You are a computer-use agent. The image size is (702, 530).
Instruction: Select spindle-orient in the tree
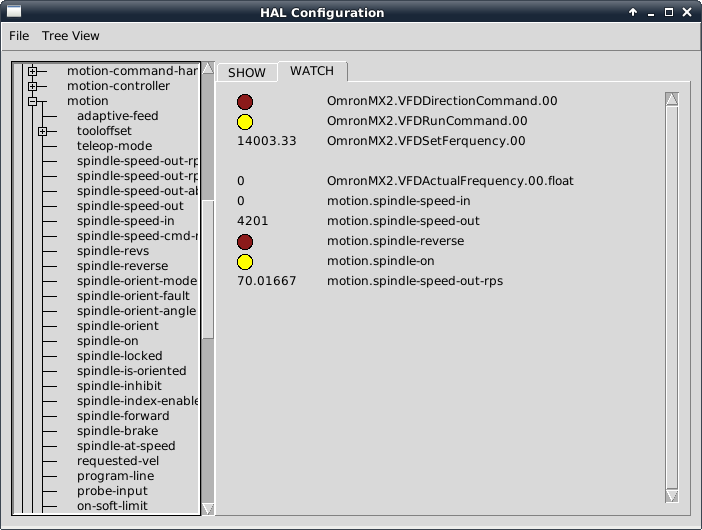tap(118, 326)
